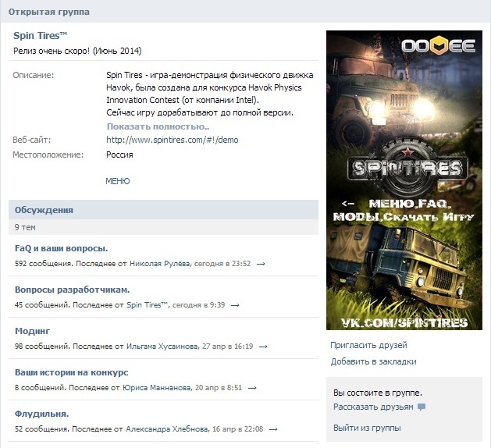Open the МЕНЮ link
Screen dimensions: 491x448
click(x=117, y=181)
